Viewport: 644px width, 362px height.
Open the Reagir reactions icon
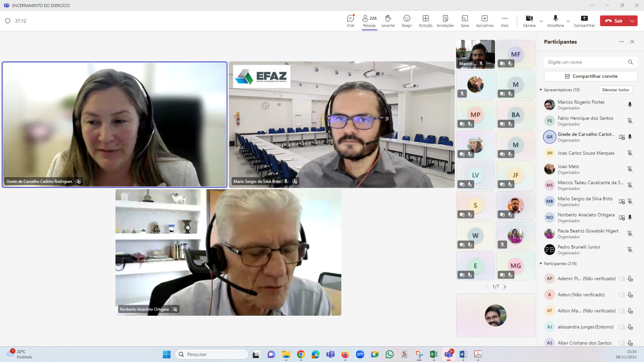[407, 21]
